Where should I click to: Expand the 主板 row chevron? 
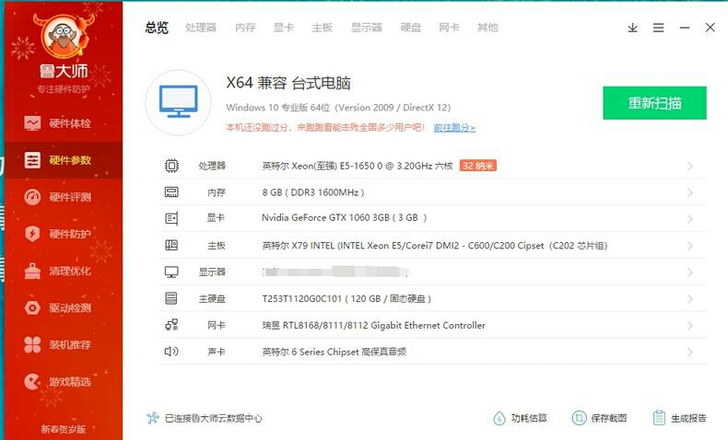[690, 246]
